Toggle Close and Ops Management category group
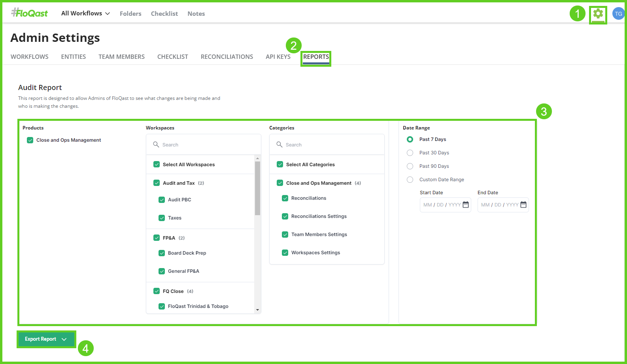Screen dimensions: 627x364 280,183
